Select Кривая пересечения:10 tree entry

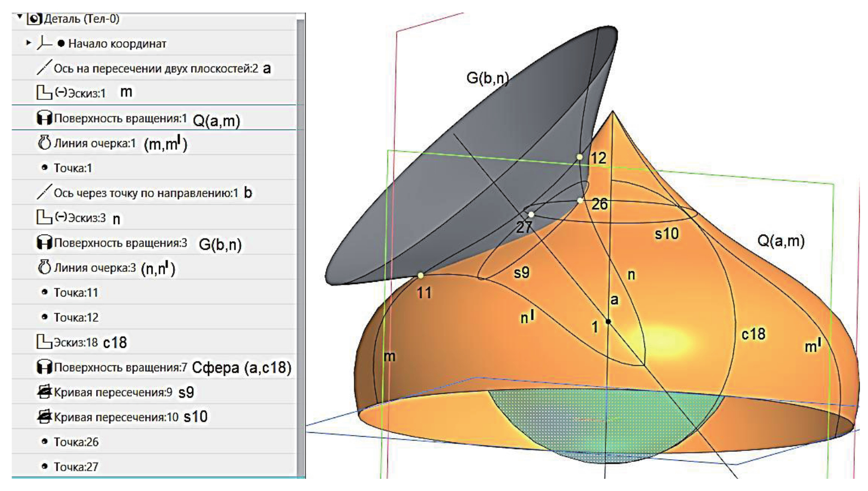click(x=116, y=417)
